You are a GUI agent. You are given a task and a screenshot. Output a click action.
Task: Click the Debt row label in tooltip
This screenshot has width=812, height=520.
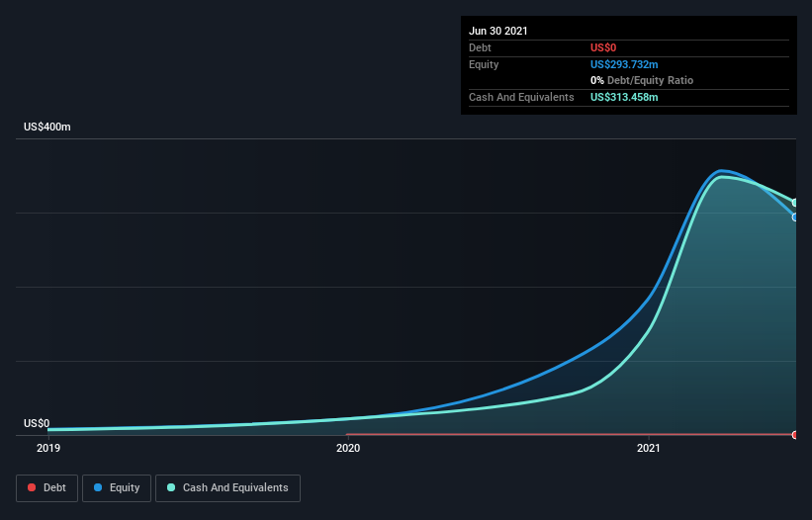pyautogui.click(x=480, y=47)
